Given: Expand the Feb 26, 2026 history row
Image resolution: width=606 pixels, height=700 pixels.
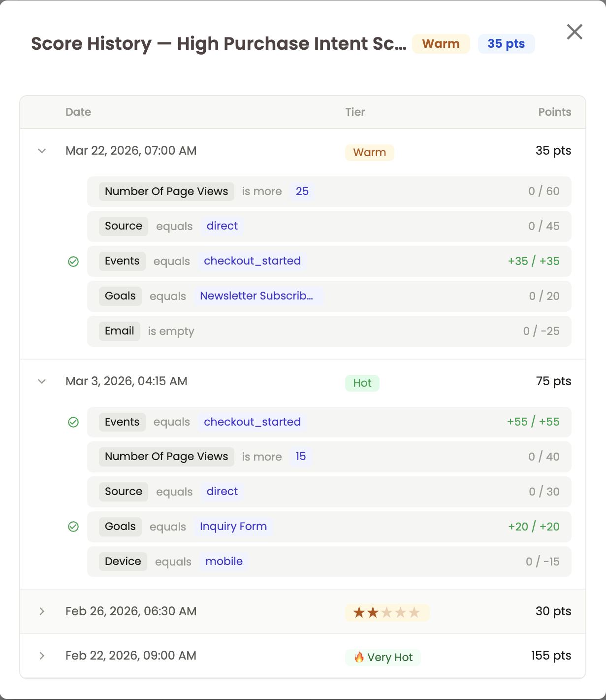Looking at the screenshot, I should click(x=42, y=611).
